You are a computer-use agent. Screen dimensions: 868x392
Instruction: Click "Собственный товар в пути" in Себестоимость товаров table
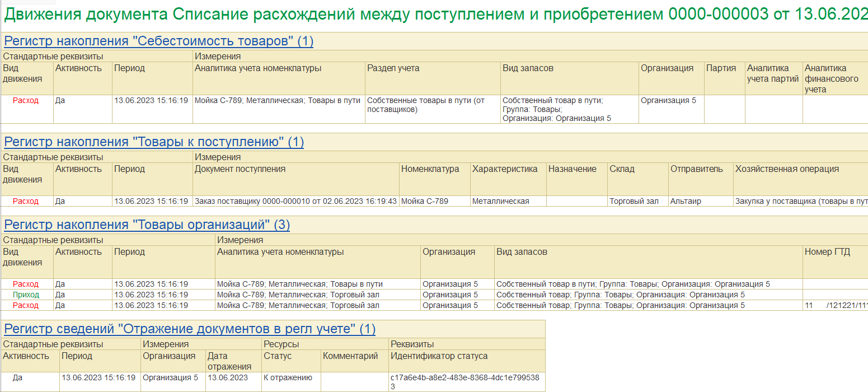point(570,109)
